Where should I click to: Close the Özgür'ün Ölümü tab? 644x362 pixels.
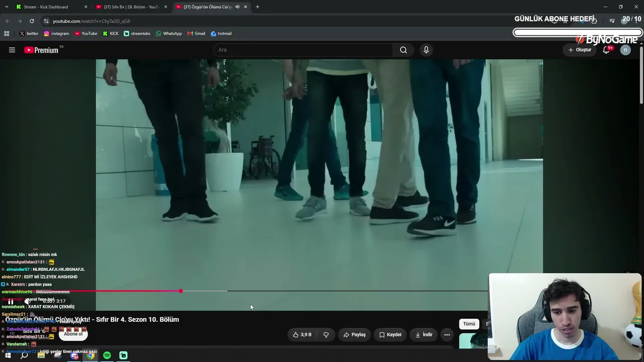point(246,7)
